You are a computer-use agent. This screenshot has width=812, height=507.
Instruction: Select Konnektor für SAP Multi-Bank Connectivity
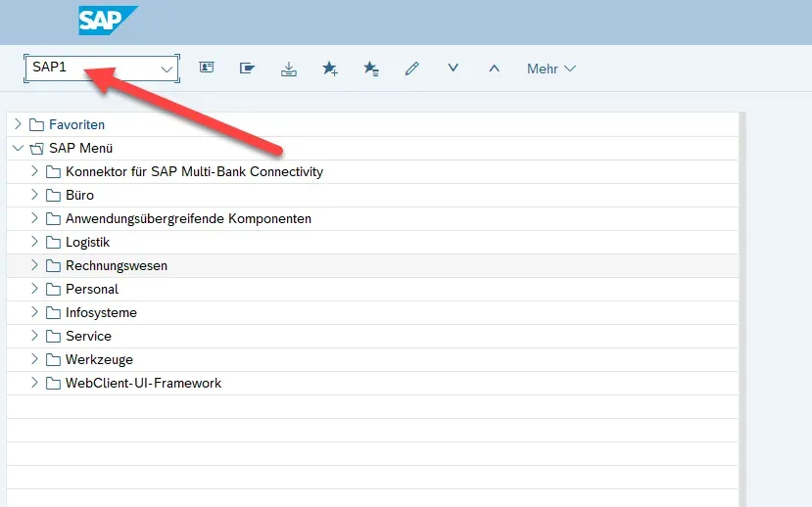[194, 171]
